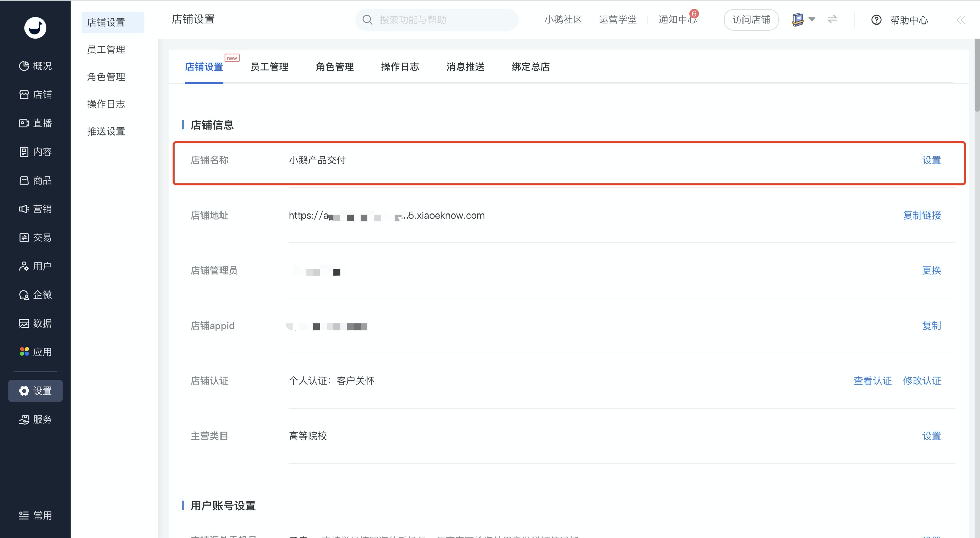Click the 访问店铺 button
This screenshot has width=980, height=538.
751,20
